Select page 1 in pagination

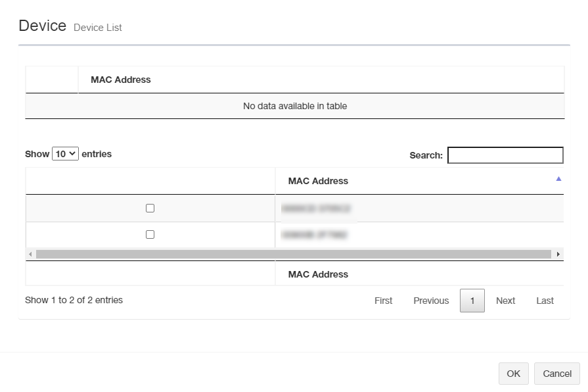[472, 301]
